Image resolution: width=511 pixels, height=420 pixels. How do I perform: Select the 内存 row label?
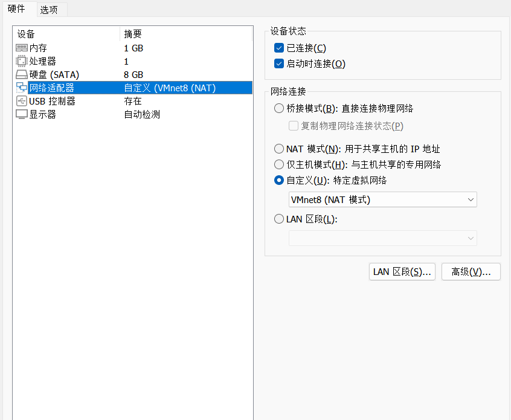click(x=38, y=48)
